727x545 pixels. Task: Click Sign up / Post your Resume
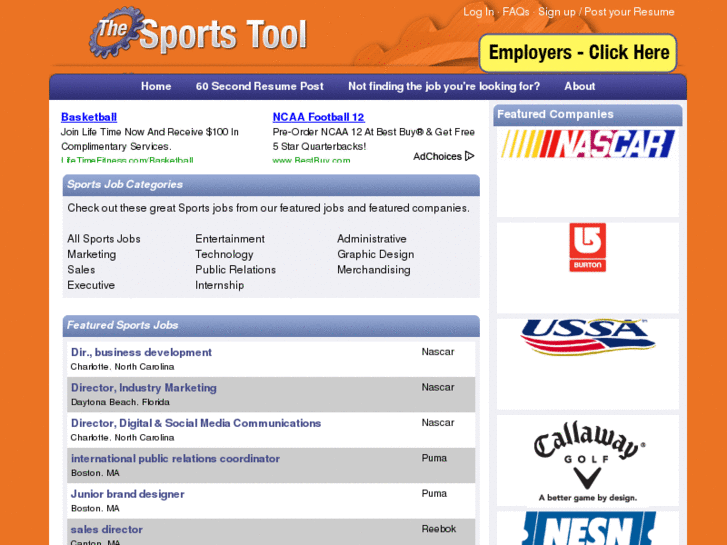point(606,12)
